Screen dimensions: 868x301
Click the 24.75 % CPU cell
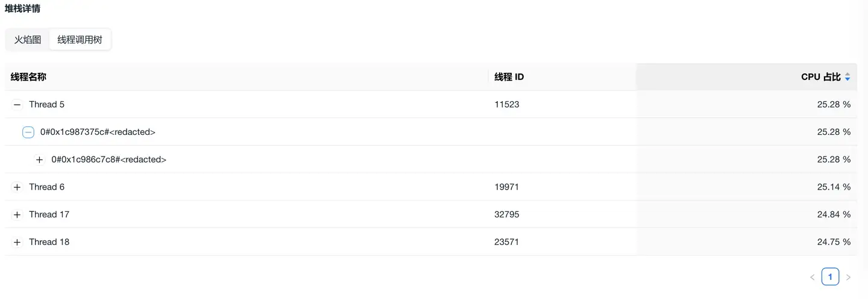pyautogui.click(x=834, y=243)
